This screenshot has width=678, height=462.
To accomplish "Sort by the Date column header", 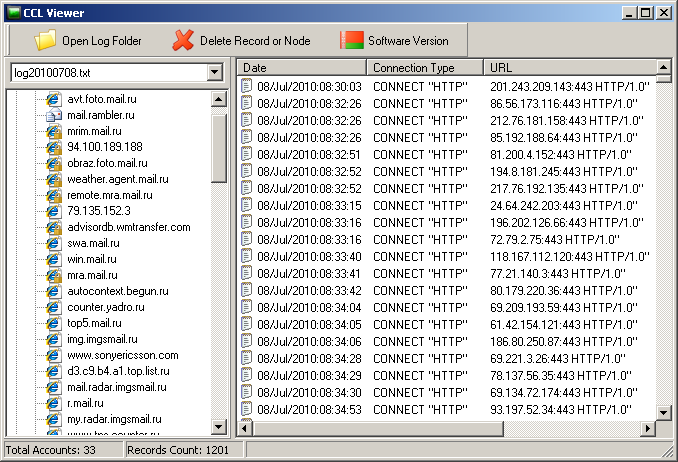I will [x=302, y=67].
